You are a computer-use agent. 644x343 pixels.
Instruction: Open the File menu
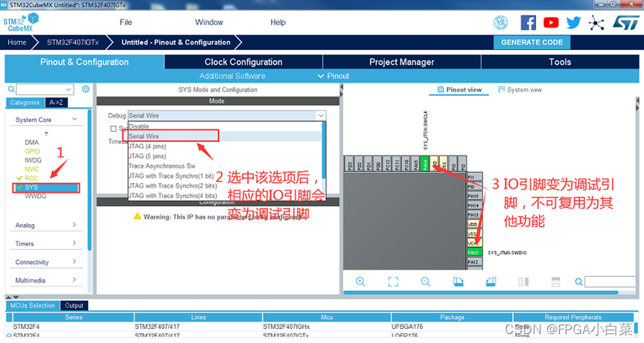pos(126,22)
